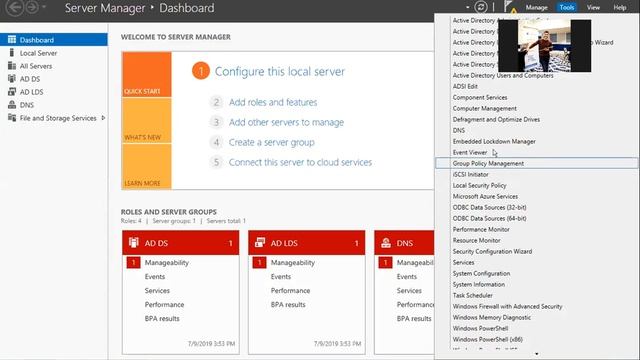
Task: Open the WHAT'S NEW tile
Action: click(x=147, y=120)
